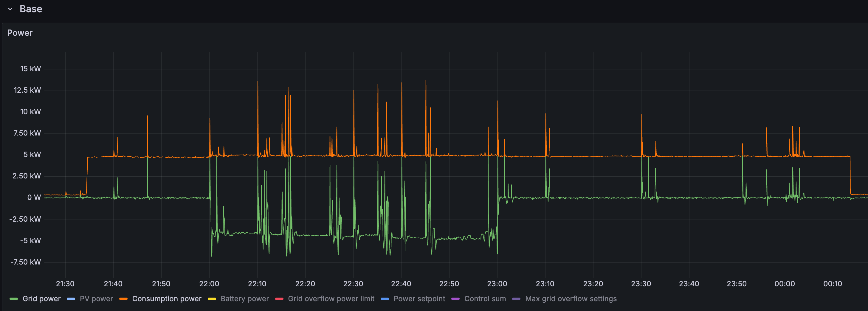Open the green Grid power color swatch
The width and height of the screenshot is (868, 311).
pyautogui.click(x=14, y=299)
